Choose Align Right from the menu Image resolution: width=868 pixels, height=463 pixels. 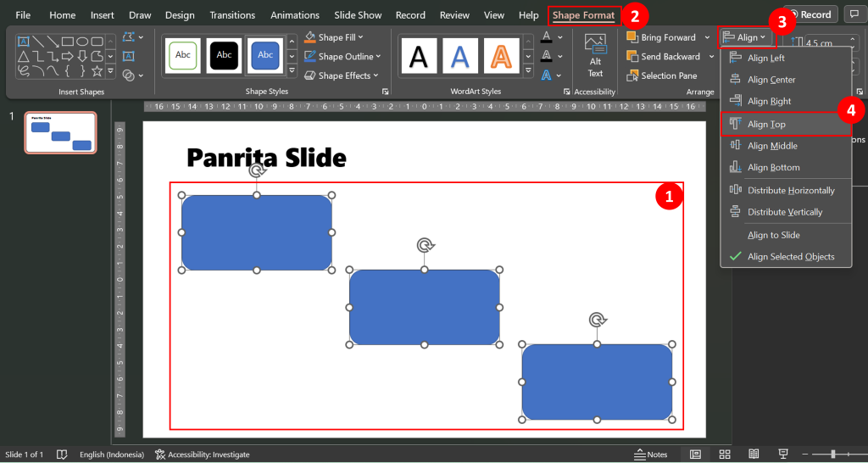(x=786, y=102)
